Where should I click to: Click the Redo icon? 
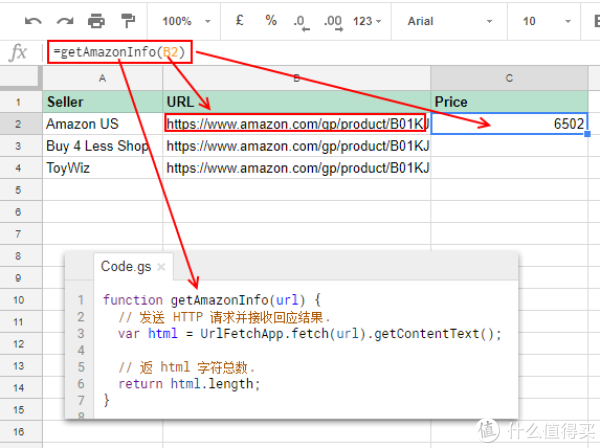pos(65,21)
